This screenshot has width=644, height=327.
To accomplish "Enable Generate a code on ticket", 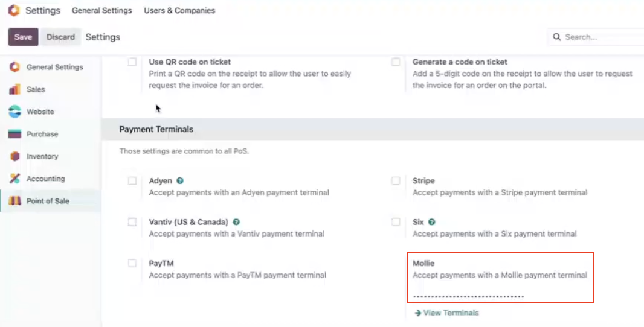I will coord(396,62).
